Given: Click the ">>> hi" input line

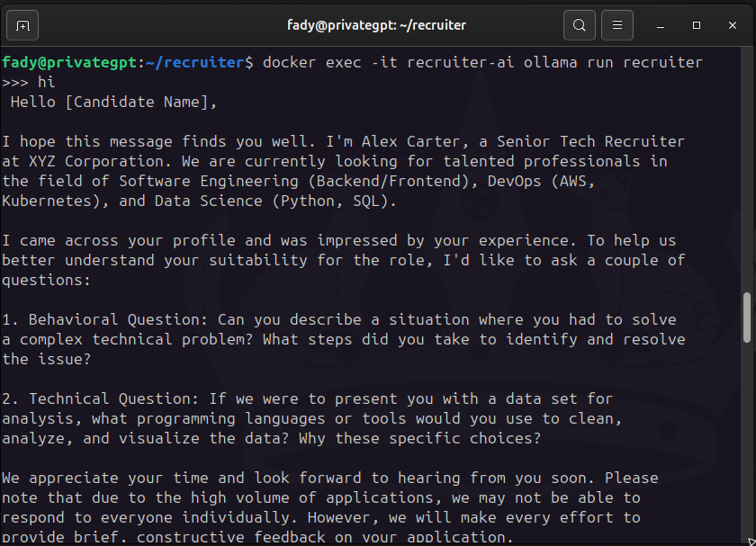Looking at the screenshot, I should pos(29,83).
